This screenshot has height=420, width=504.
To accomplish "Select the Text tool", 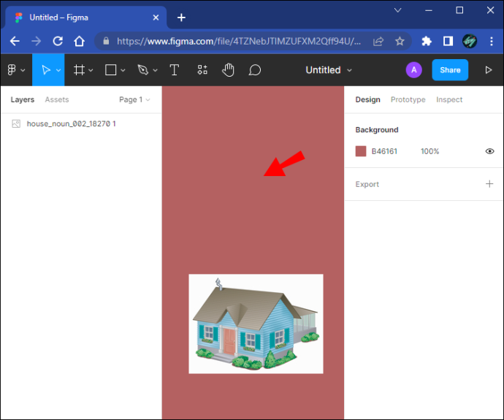I will pyautogui.click(x=175, y=69).
